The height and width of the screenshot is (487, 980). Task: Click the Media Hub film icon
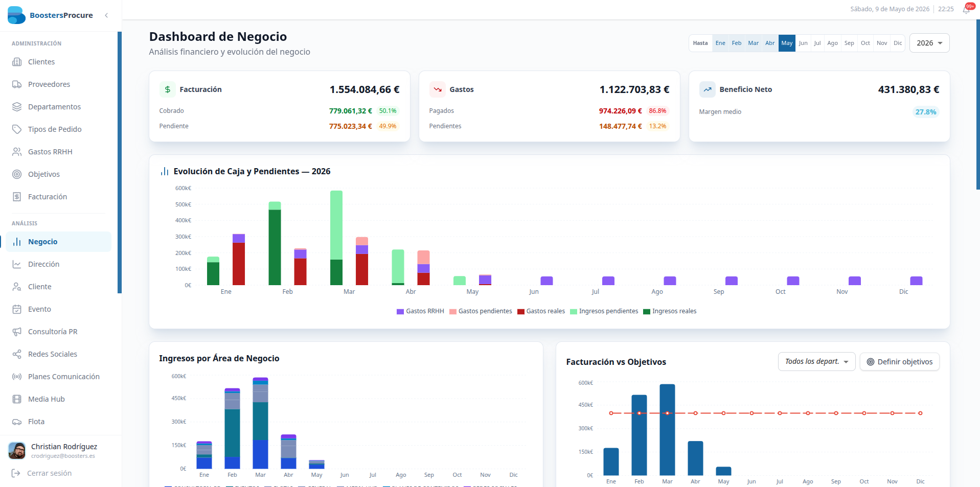[x=17, y=399]
